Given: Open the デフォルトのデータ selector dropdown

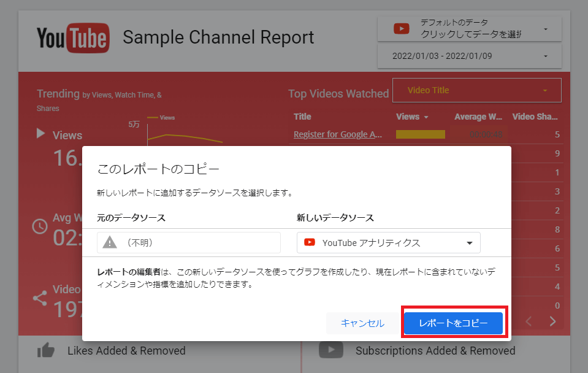Looking at the screenshot, I should [x=470, y=28].
